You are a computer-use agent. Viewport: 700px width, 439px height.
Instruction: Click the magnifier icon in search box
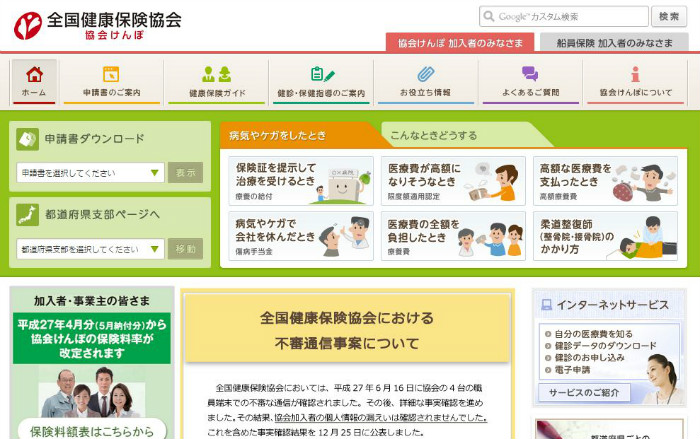pyautogui.click(x=489, y=17)
